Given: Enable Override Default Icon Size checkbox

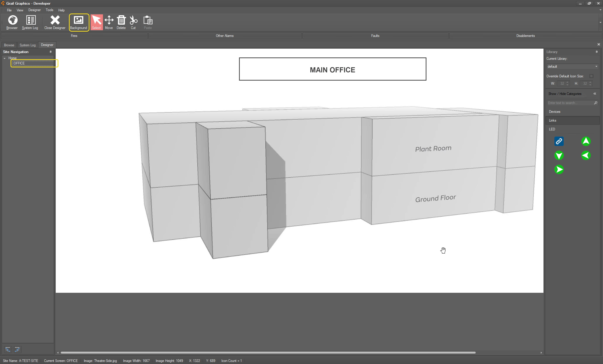Looking at the screenshot, I should click(x=591, y=76).
